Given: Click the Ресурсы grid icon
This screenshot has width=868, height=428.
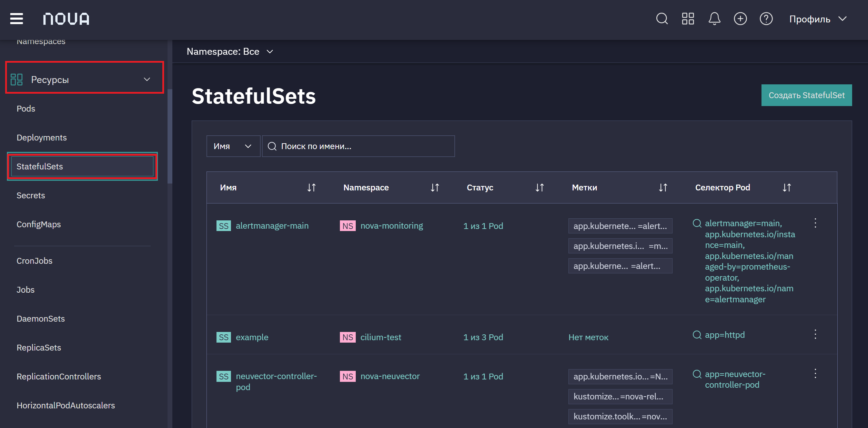Looking at the screenshot, I should coord(16,80).
